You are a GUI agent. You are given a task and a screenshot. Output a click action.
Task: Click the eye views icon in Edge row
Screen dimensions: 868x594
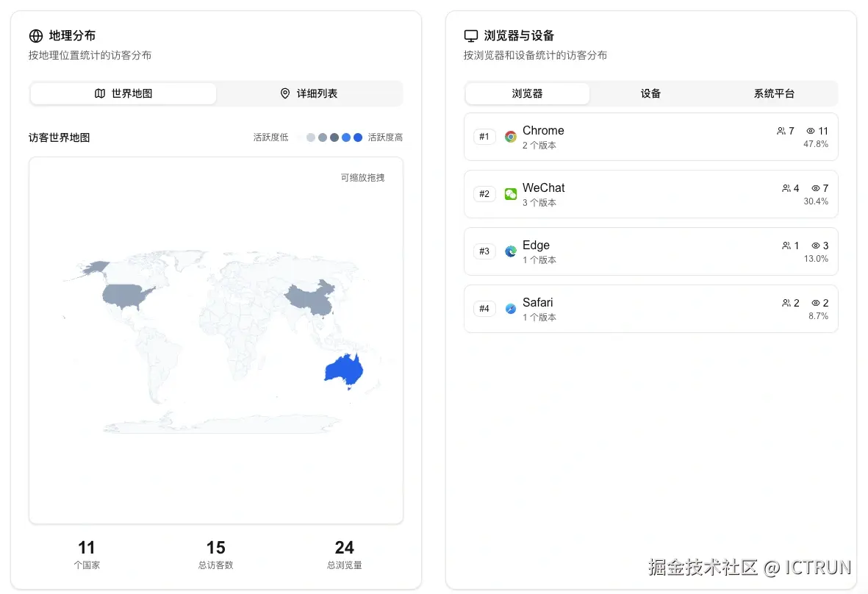(815, 246)
